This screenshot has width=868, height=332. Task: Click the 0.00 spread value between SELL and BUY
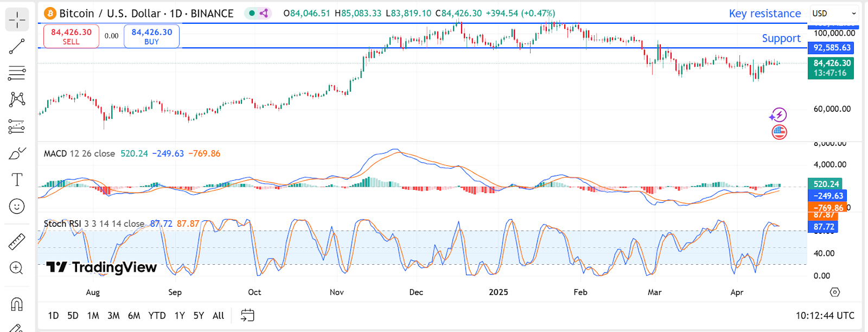(x=111, y=36)
